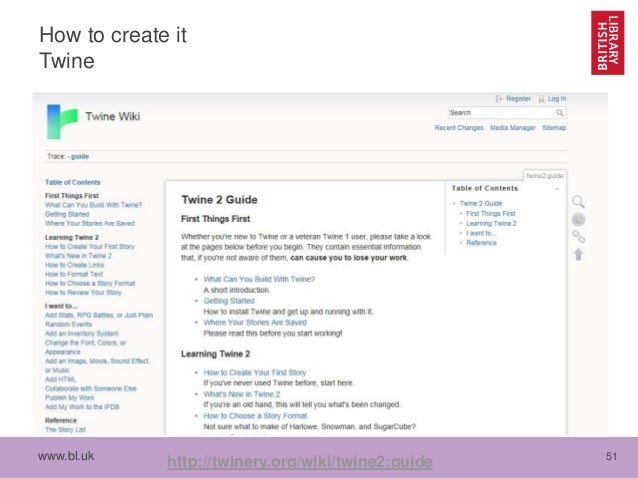Click the twinery.org wiki URL in footer
Image resolution: width=638 pixels, height=479 pixels.
coord(300,462)
